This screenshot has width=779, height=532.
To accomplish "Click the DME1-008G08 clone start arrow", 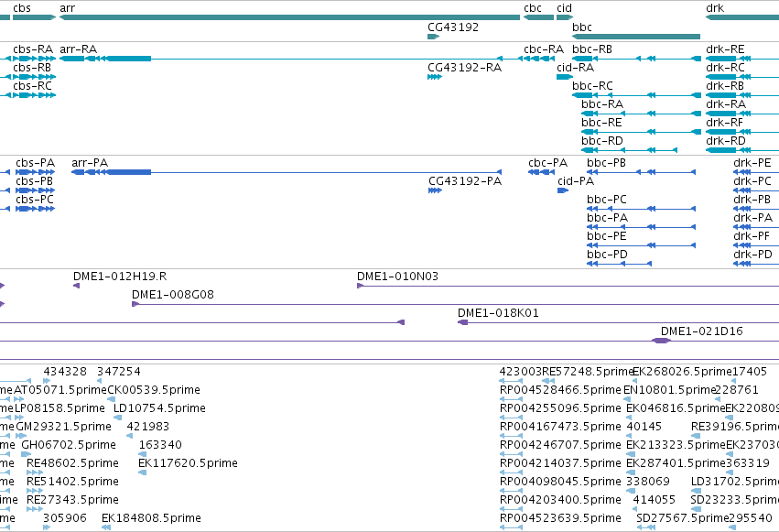I will click(x=135, y=304).
